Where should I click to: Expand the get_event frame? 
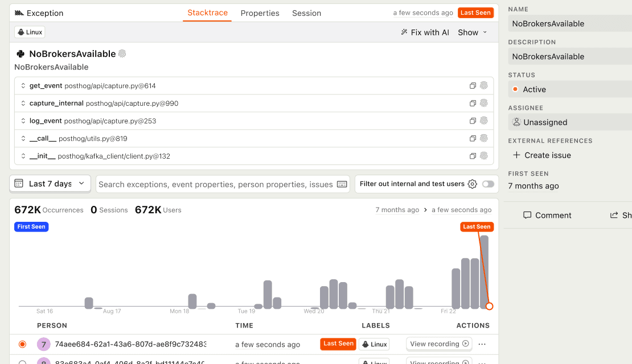pyautogui.click(x=23, y=86)
